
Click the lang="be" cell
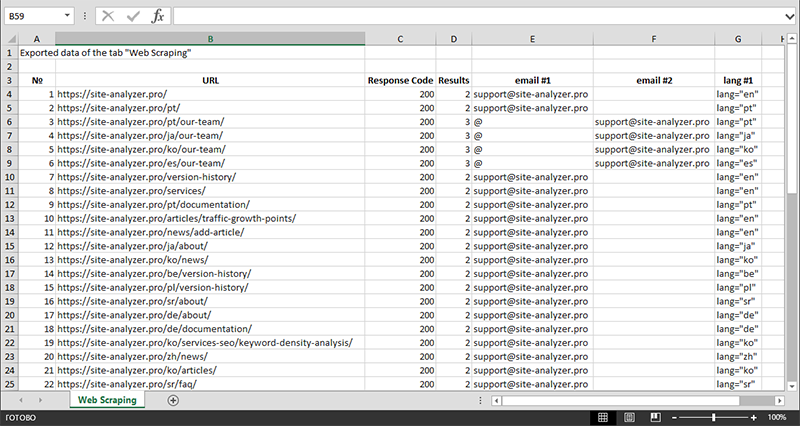pos(738,273)
